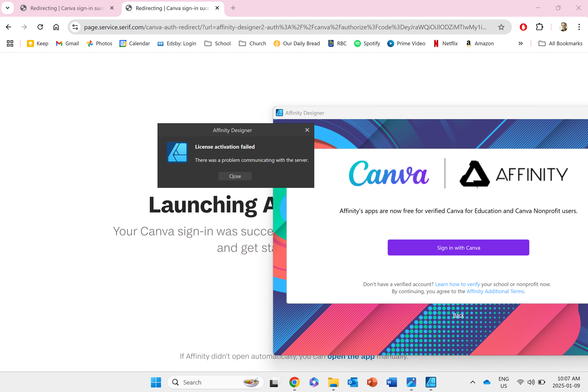
Task: Open PowerPoint from the taskbar
Action: point(372,382)
